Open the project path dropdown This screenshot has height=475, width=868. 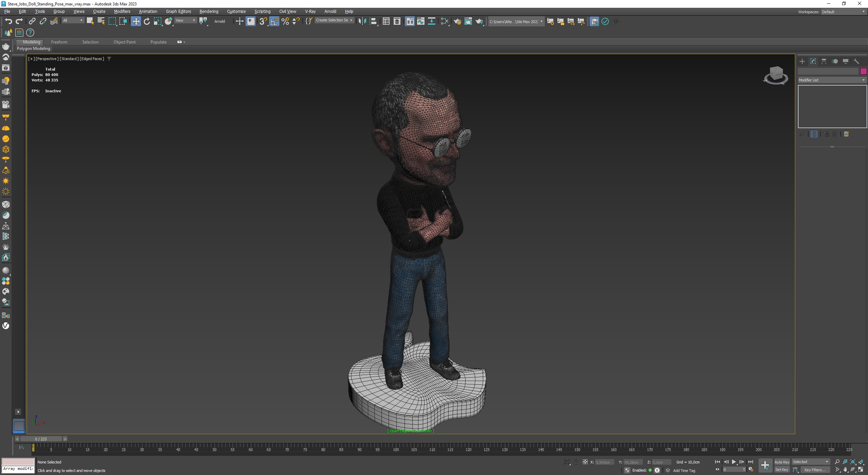point(516,21)
